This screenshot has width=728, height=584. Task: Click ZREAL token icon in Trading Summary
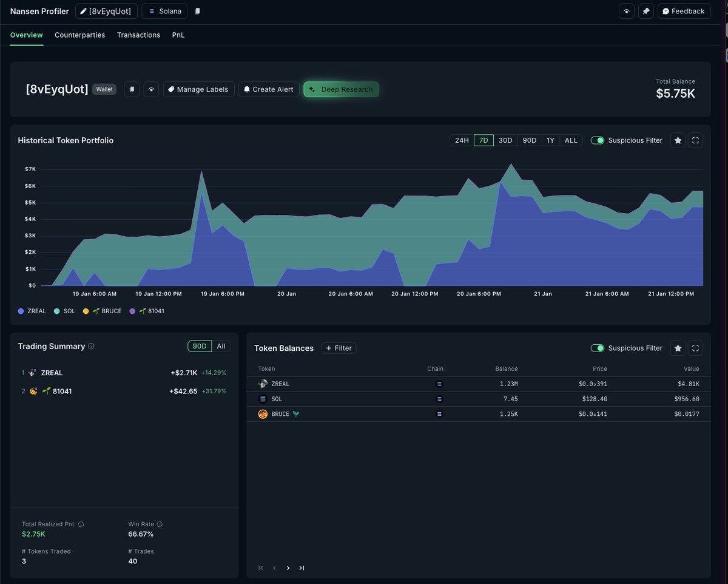click(x=33, y=373)
